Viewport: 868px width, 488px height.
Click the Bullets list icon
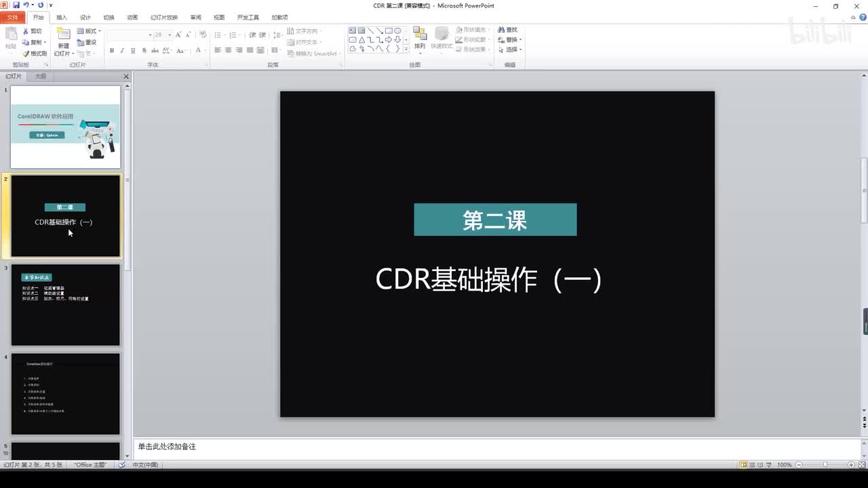219,35
